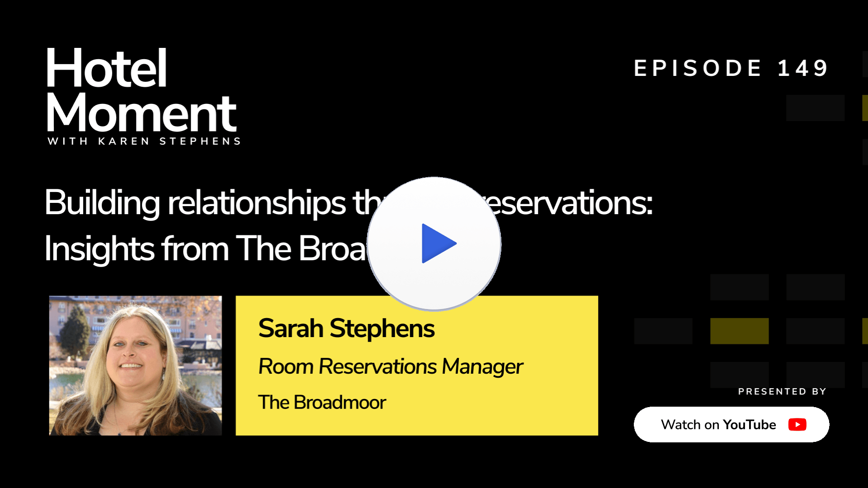
Task: Click the name Sarah Stephens
Action: point(346,328)
